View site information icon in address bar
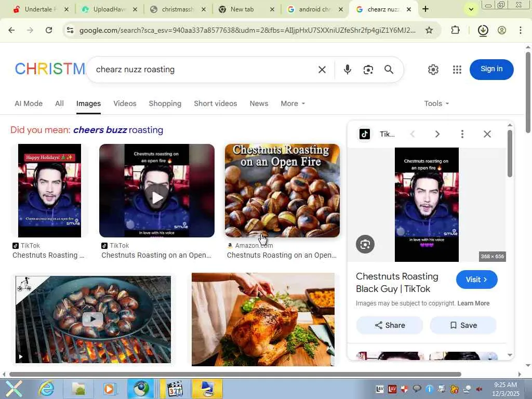The width and height of the screenshot is (532, 399). coord(70,30)
